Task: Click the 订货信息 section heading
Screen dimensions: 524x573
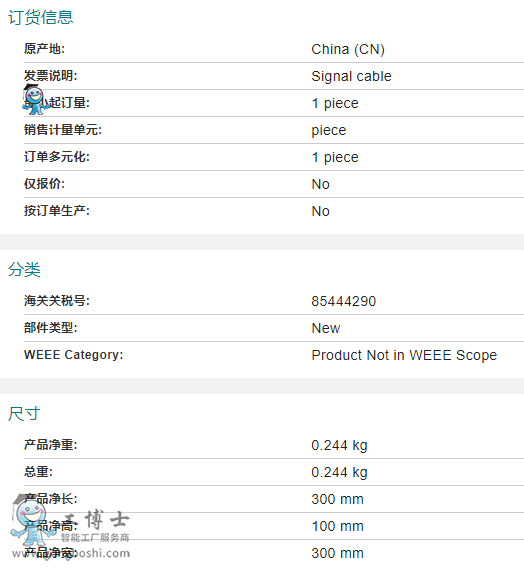Action: point(41,17)
